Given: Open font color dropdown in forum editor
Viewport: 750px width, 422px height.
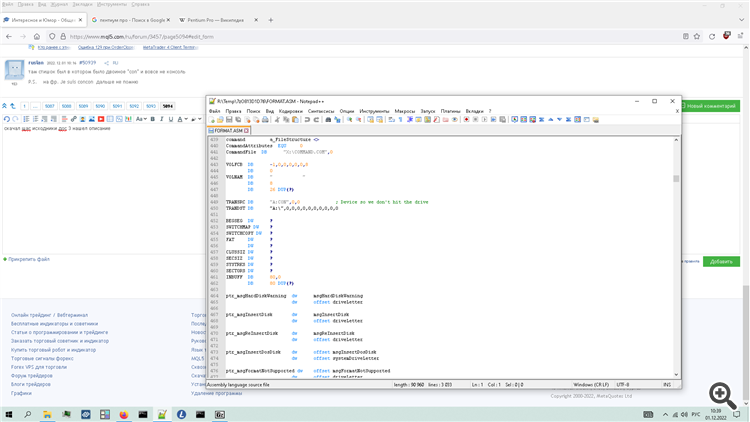Looking at the screenshot, I should pyautogui.click(x=183, y=119).
